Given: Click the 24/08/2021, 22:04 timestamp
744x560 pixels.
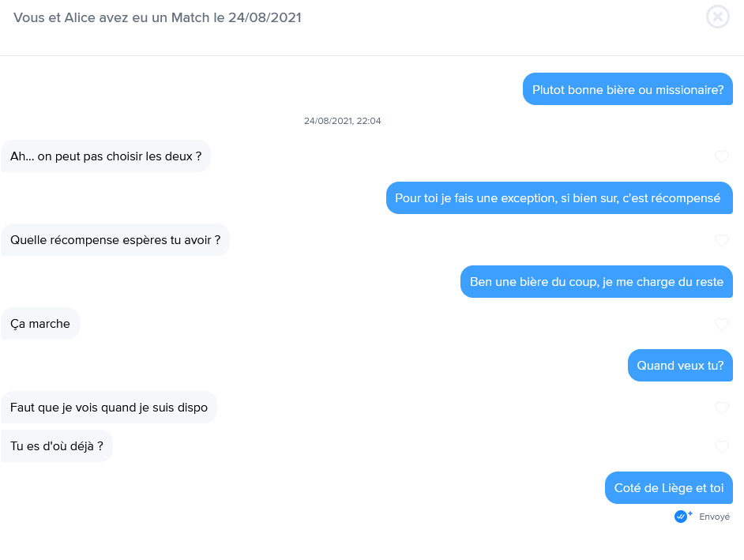Looking at the screenshot, I should tap(342, 121).
